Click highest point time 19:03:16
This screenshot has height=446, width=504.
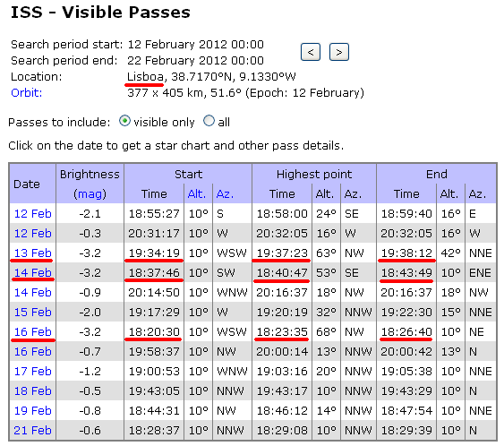[282, 372]
